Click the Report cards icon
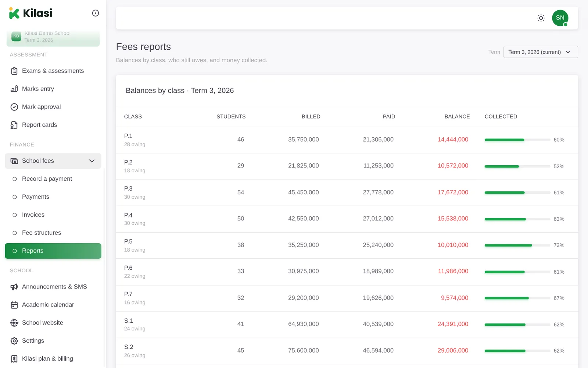This screenshot has height=368, width=588. click(14, 125)
